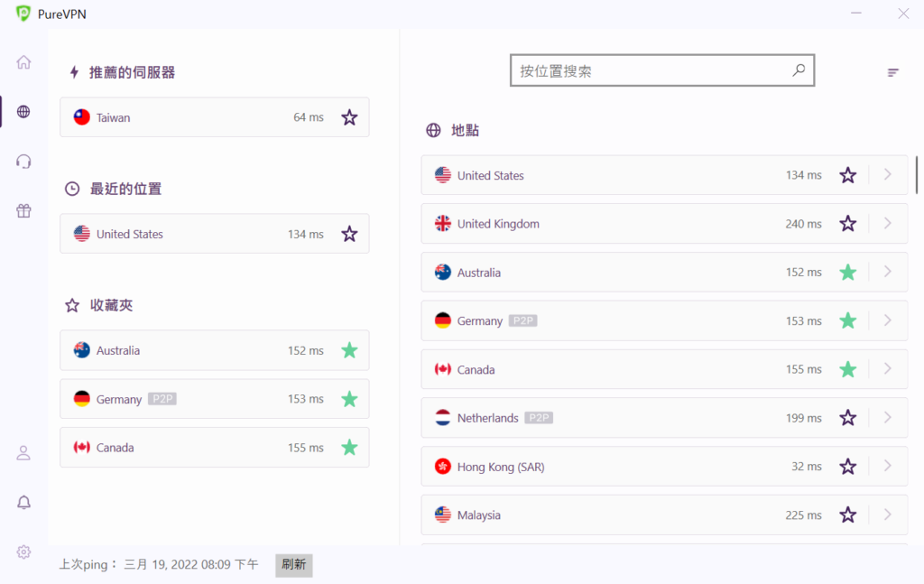Viewport: 924px width, 584px height.
Task: Toggle star for United States in locations
Action: (847, 175)
